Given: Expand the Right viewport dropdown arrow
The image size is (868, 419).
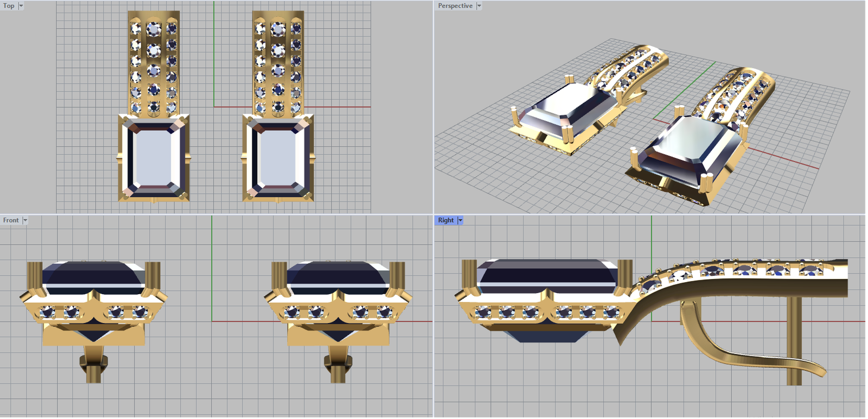Looking at the screenshot, I should pyautogui.click(x=461, y=220).
